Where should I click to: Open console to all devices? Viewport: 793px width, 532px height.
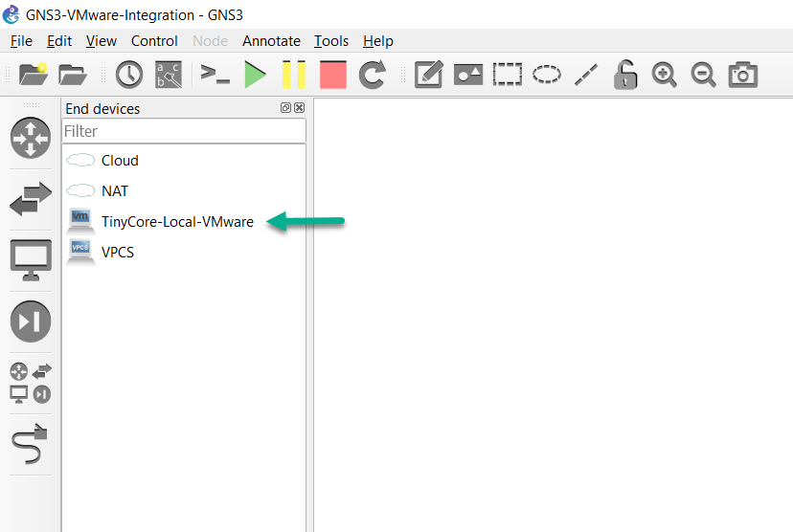(215, 75)
